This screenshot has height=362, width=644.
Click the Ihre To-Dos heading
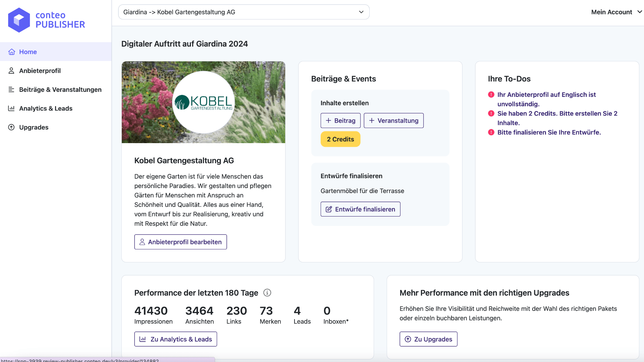pos(509,79)
